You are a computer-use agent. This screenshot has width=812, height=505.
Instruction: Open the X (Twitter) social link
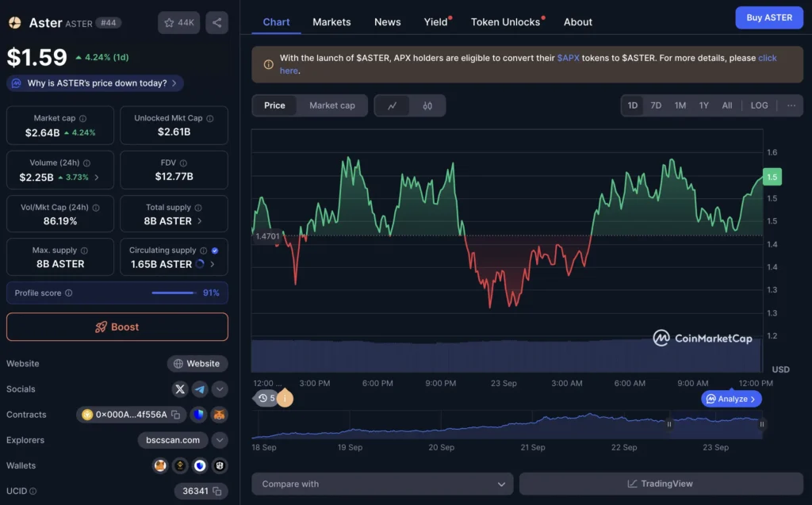click(x=180, y=389)
